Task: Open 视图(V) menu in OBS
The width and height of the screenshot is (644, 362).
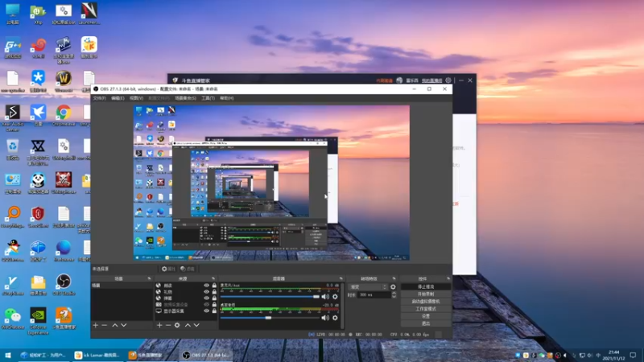Action: click(x=136, y=98)
